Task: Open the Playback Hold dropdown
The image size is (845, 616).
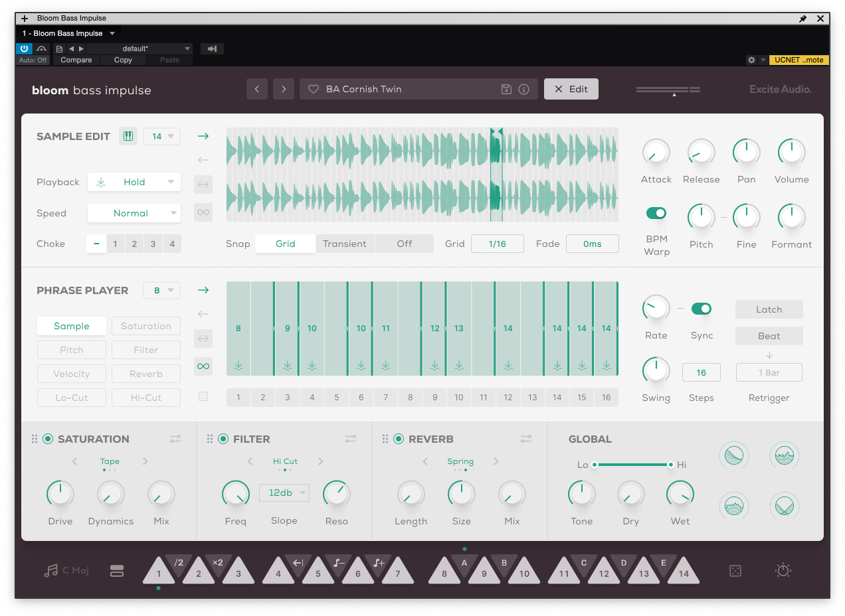Action: (134, 182)
